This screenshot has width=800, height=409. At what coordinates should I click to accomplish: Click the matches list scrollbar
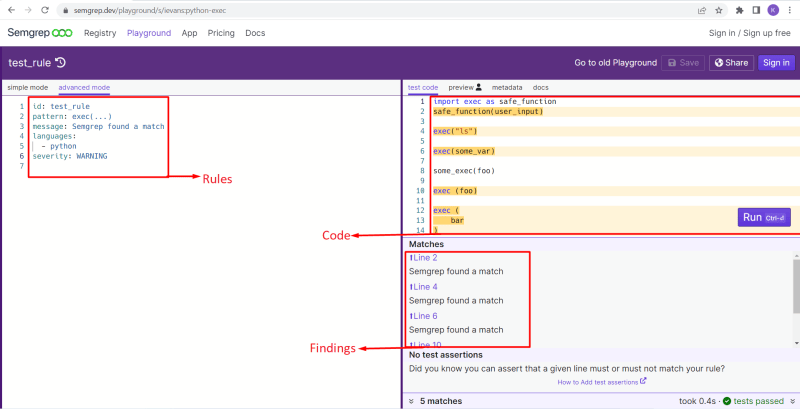click(796, 286)
